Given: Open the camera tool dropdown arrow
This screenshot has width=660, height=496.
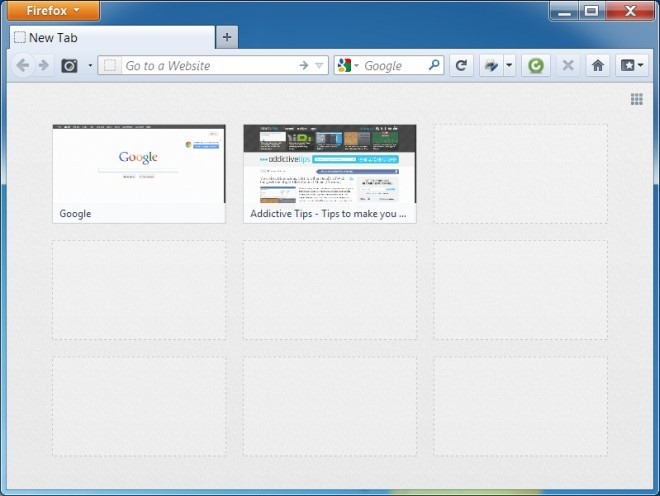Looking at the screenshot, I should coord(90,66).
